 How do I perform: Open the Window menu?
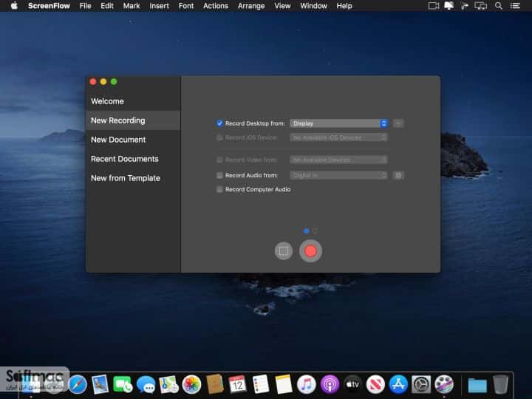[x=313, y=6]
